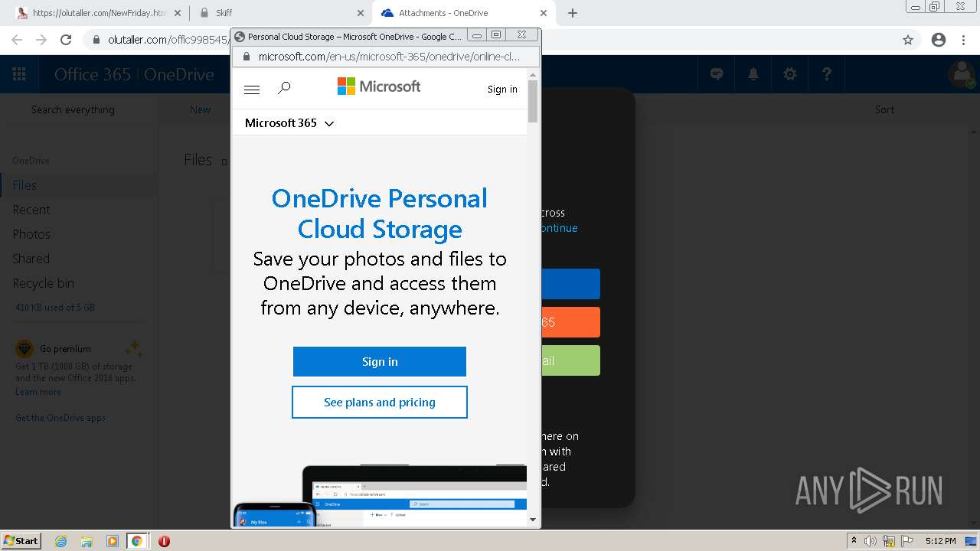
Task: Click See plans and pricing button
Action: 380,403
